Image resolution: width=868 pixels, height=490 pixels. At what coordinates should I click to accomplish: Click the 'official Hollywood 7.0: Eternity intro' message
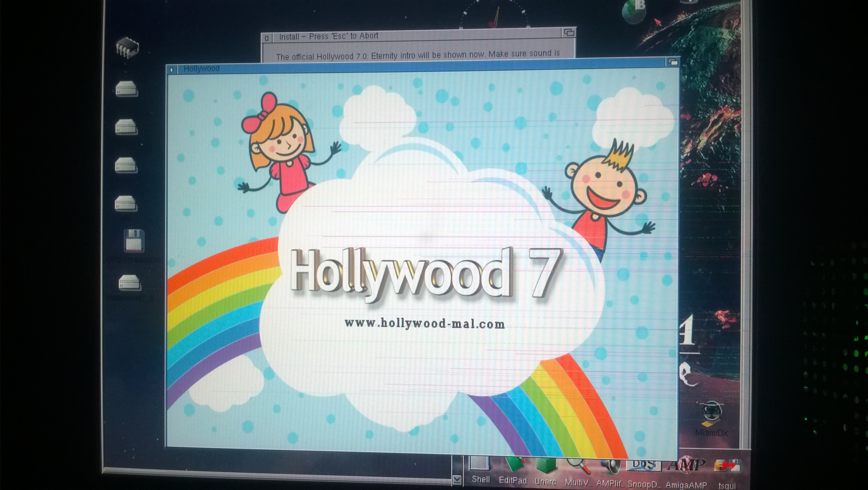click(418, 55)
